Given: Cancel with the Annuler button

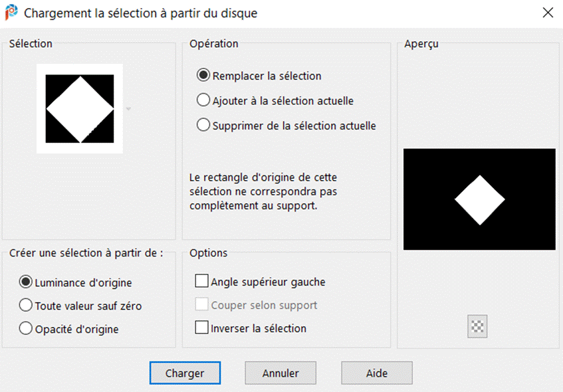Looking at the screenshot, I should click(x=281, y=373).
